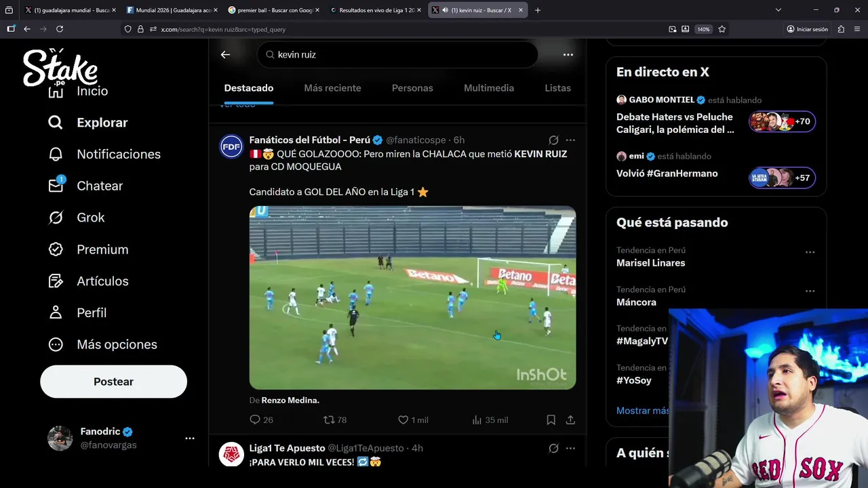Click Iniciar sesión in browser toolbar
Viewport: 868px width, 488px height.
pyautogui.click(x=808, y=29)
